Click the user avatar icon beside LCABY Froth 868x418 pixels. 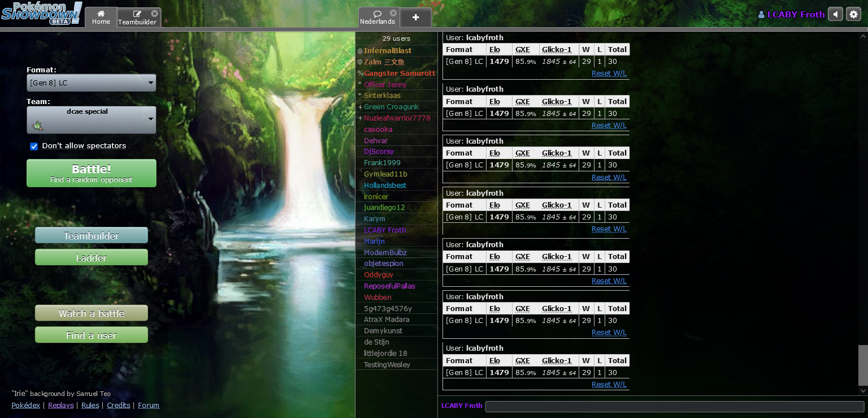761,15
